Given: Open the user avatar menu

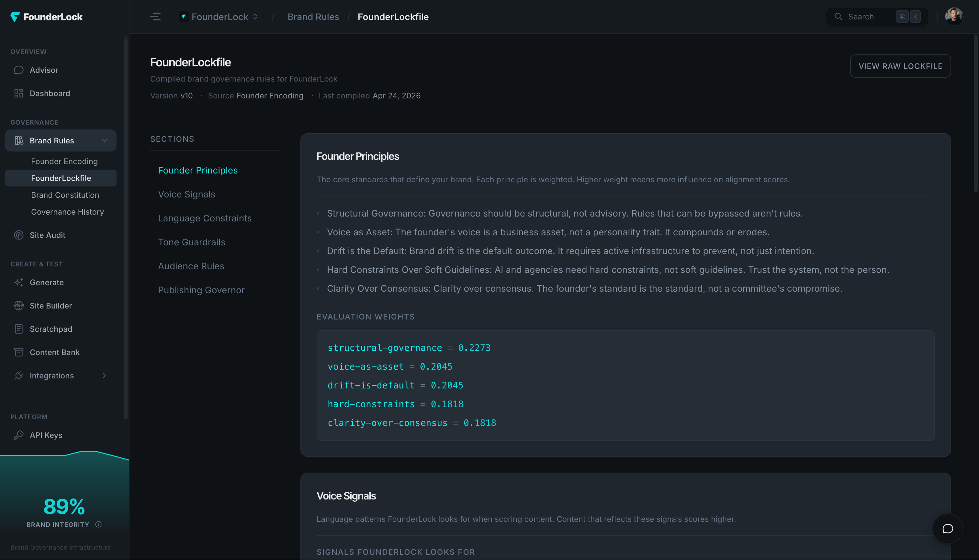Looking at the screenshot, I should point(954,17).
